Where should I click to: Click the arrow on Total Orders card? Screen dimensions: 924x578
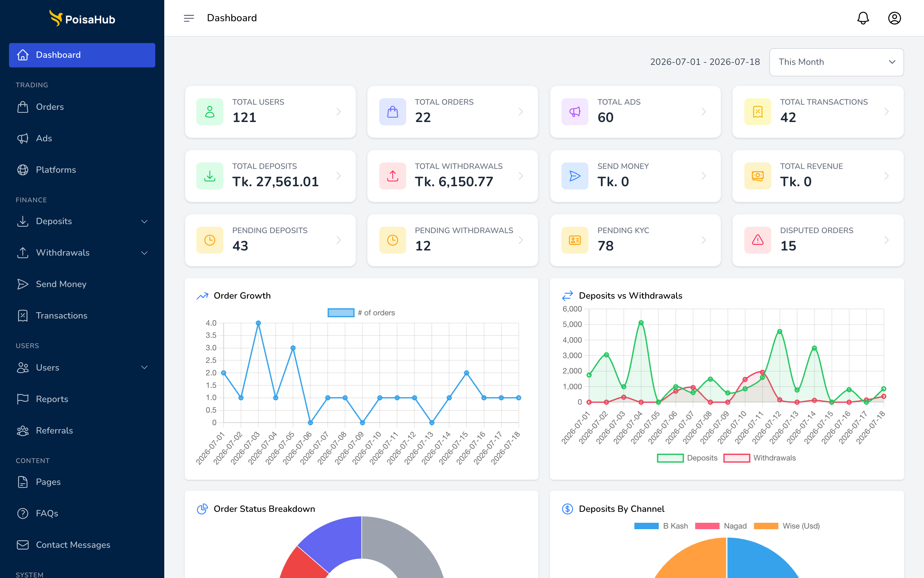click(521, 112)
